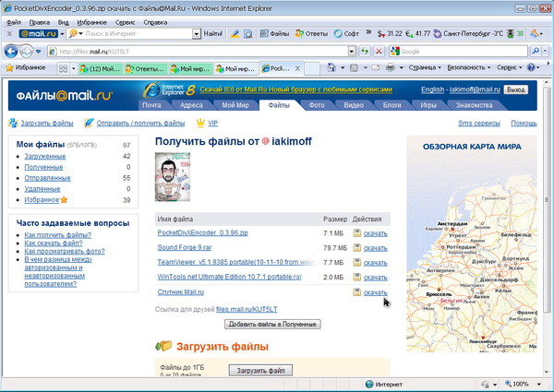This screenshot has width=554, height=392.
Task: Click the page vertical scrollbar thumb
Action: click(x=547, y=201)
